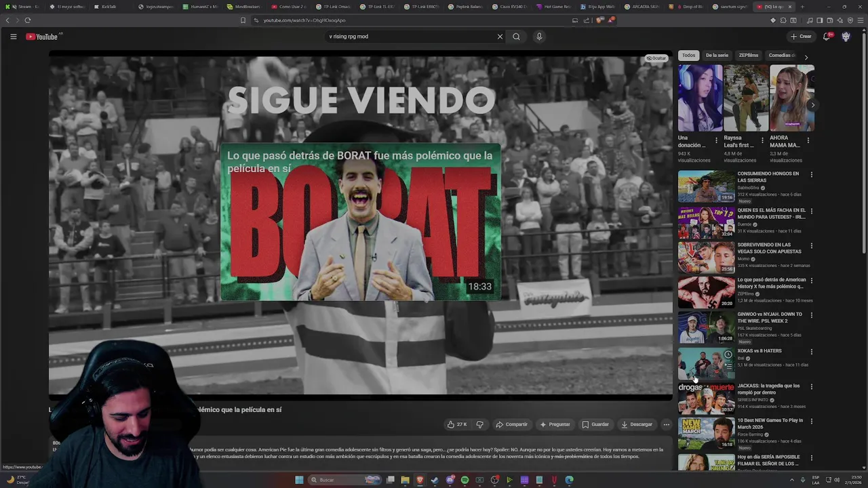Open options for XOKAS vs 8 HATERS video
This screenshot has width=868, height=488.
pos(811,352)
